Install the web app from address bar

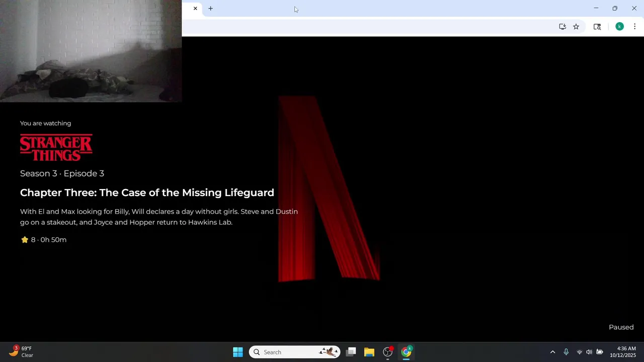[x=562, y=27]
